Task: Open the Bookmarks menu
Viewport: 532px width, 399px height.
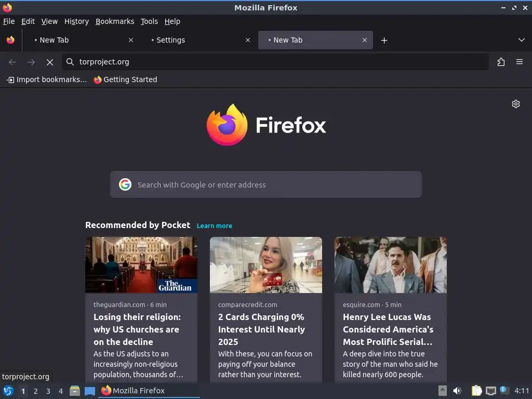Action: 115,21
